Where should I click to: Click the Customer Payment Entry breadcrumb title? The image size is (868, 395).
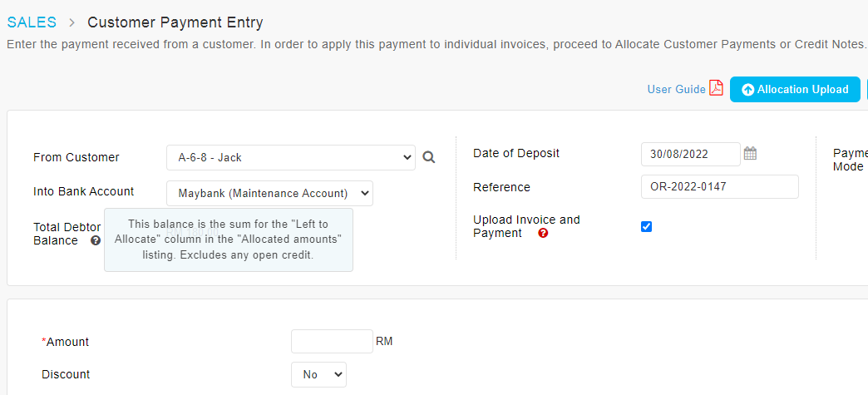[175, 22]
